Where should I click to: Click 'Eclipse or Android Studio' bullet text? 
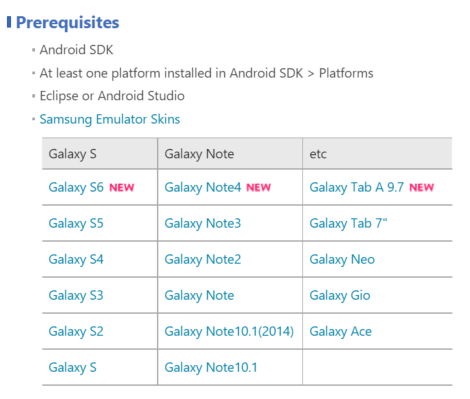click(112, 96)
